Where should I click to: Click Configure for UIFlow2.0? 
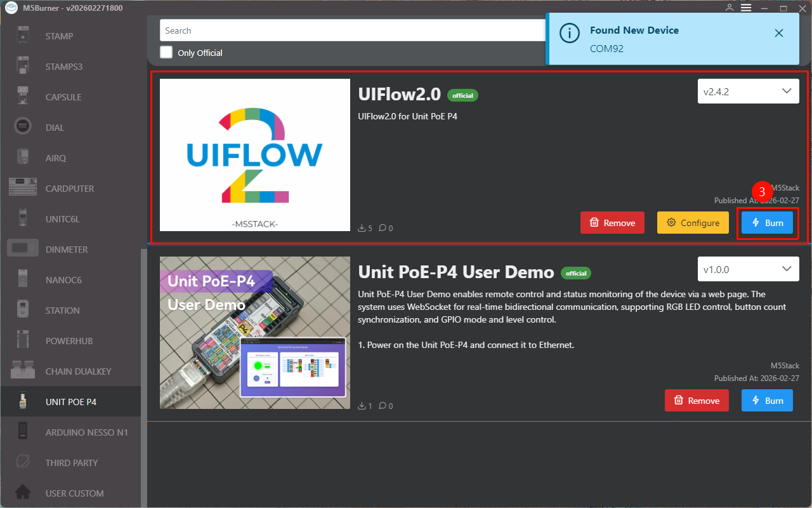(693, 223)
